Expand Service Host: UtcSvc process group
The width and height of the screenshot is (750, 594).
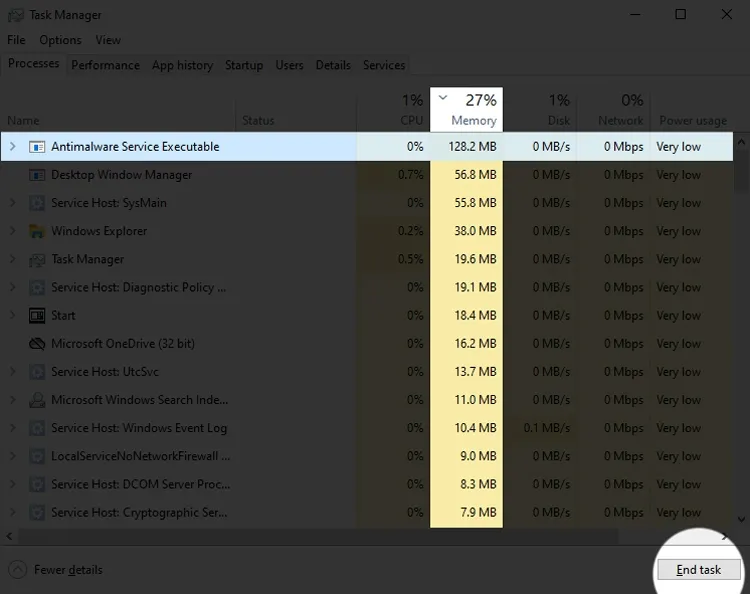pos(12,372)
